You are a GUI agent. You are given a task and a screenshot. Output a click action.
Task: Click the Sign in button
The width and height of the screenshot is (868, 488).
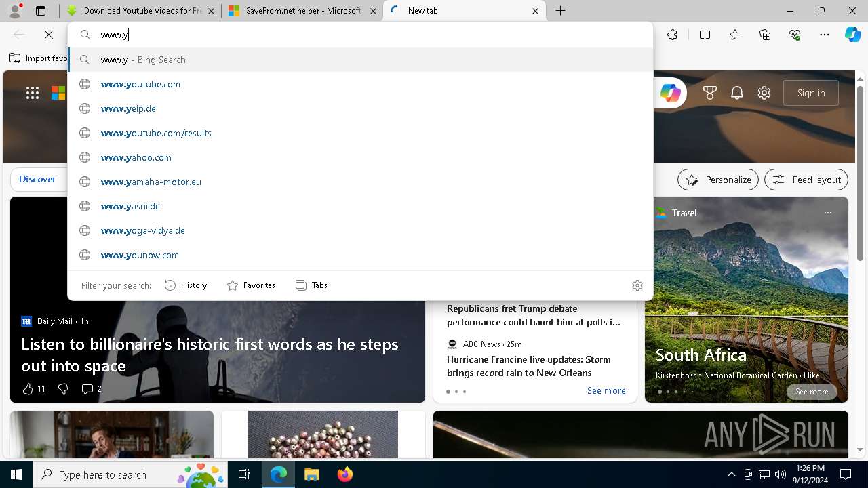pos(811,93)
